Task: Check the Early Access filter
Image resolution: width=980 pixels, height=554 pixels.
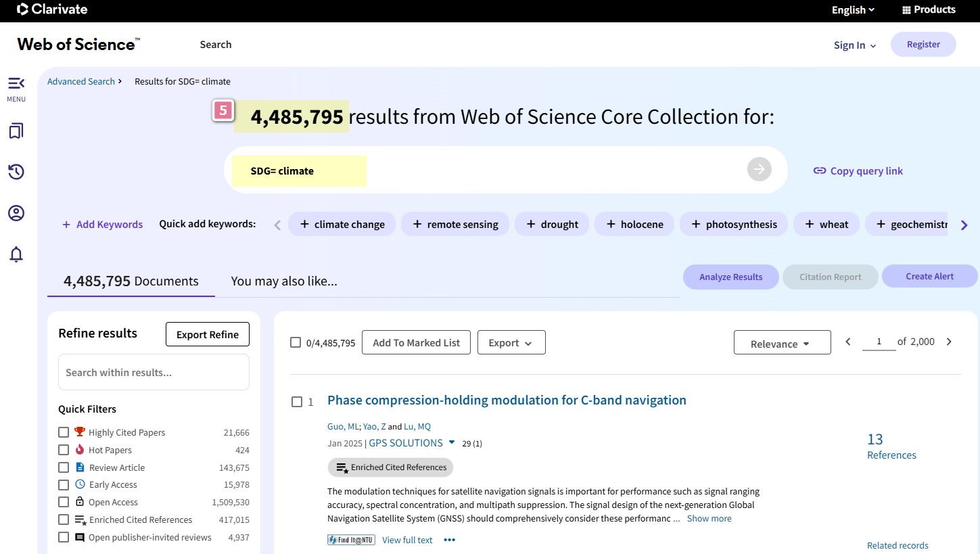Action: [64, 485]
